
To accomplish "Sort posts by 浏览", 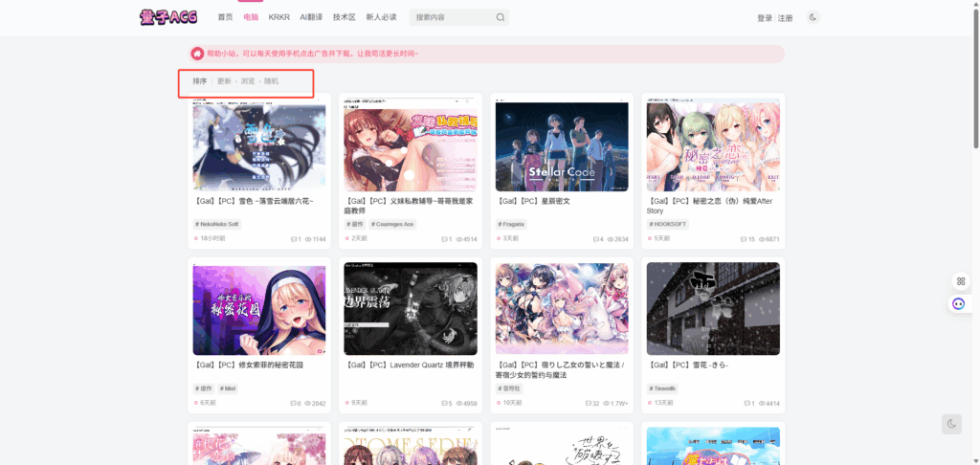I will tap(248, 81).
